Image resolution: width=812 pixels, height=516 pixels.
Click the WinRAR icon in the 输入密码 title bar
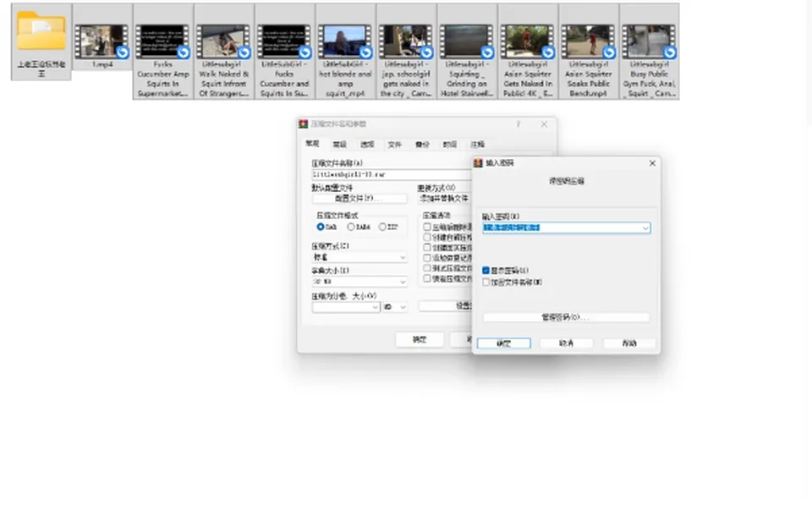478,163
